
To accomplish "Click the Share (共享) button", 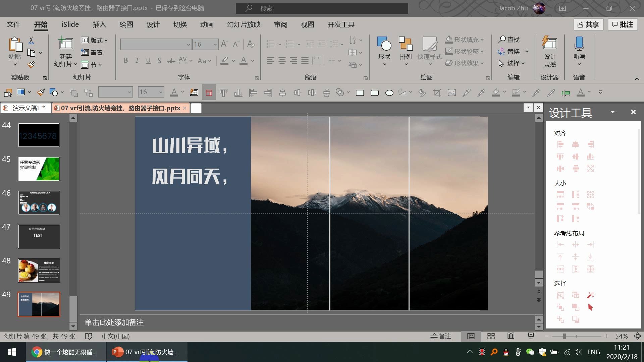I will [588, 24].
